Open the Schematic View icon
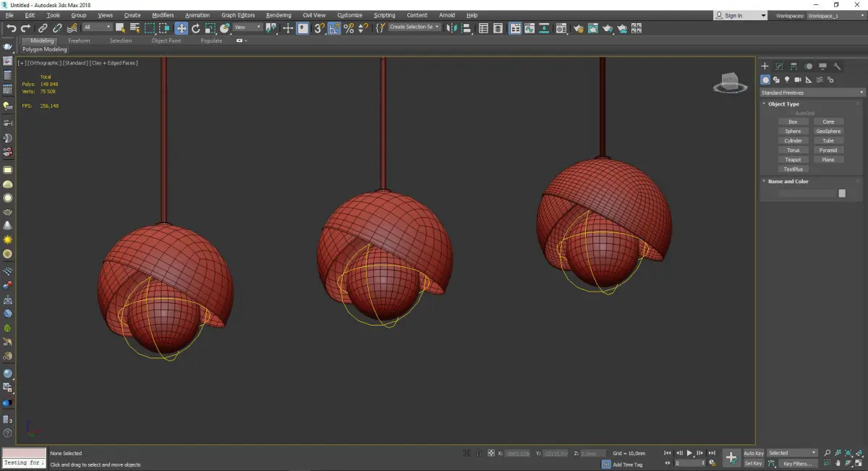Image resolution: width=868 pixels, height=471 pixels. [x=545, y=28]
